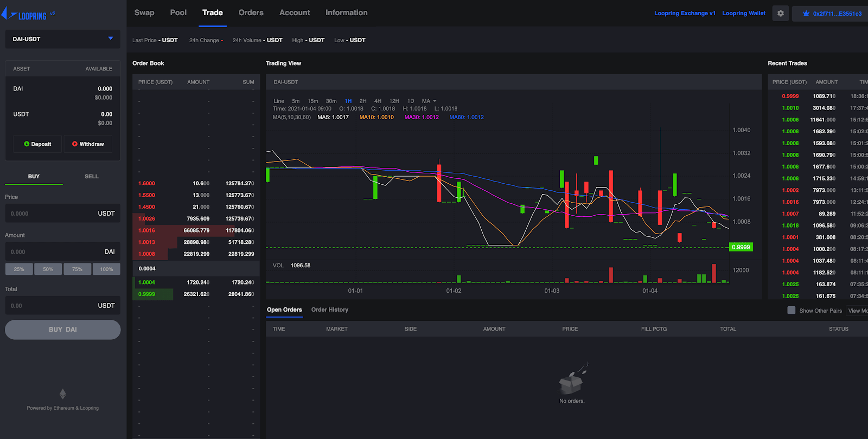
Task: Go to the Orders page
Action: pyautogui.click(x=251, y=12)
